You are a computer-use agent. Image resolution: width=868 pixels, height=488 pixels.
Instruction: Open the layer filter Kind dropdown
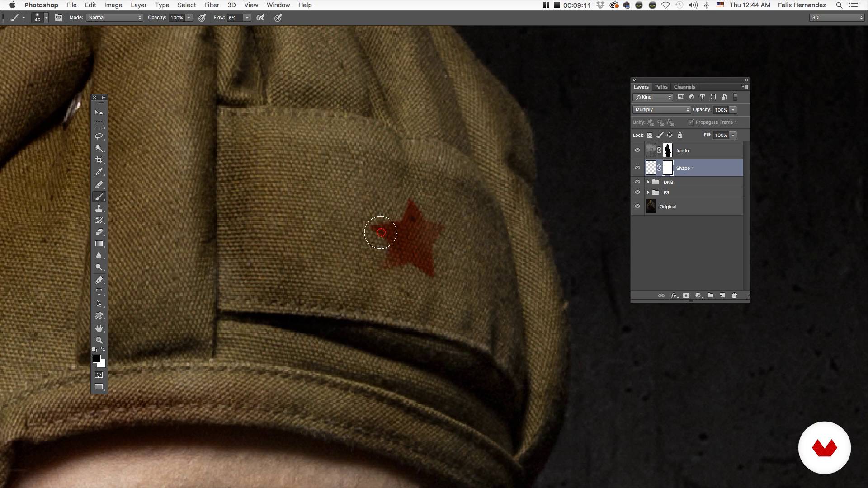(x=653, y=97)
